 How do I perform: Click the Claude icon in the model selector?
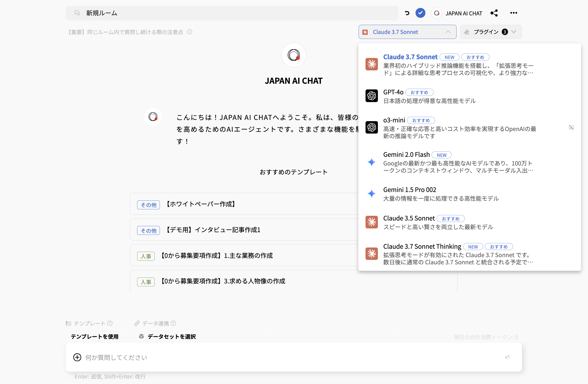(365, 32)
